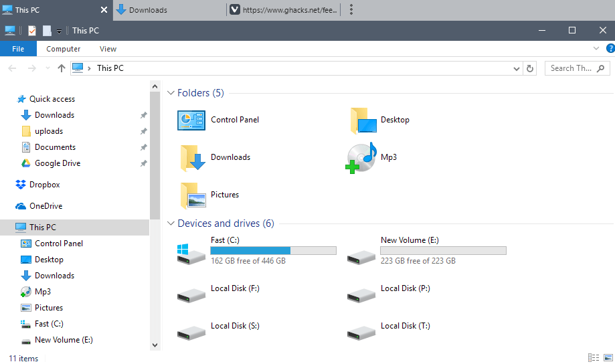This screenshot has height=364, width=615.
Task: Click the Dropbox icon in the sidebar
Action: [x=20, y=185]
